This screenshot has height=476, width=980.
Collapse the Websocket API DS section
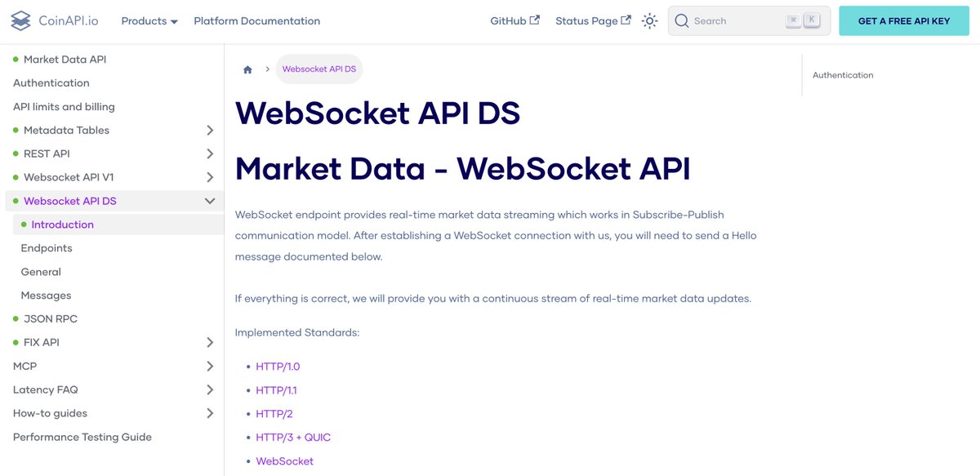coord(210,200)
